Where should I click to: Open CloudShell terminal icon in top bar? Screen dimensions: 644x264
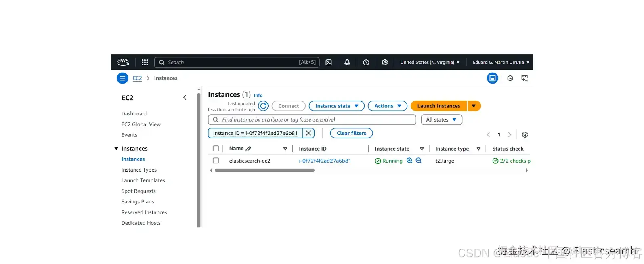329,62
